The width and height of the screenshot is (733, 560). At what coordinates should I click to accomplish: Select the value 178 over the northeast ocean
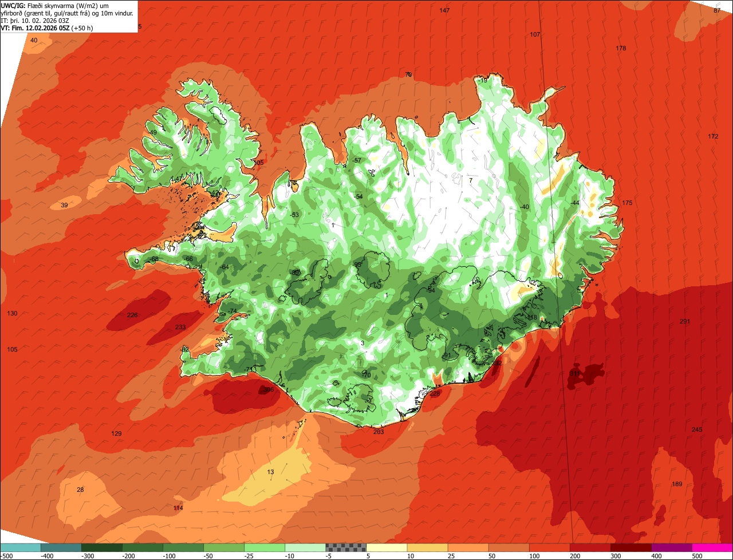(x=621, y=48)
